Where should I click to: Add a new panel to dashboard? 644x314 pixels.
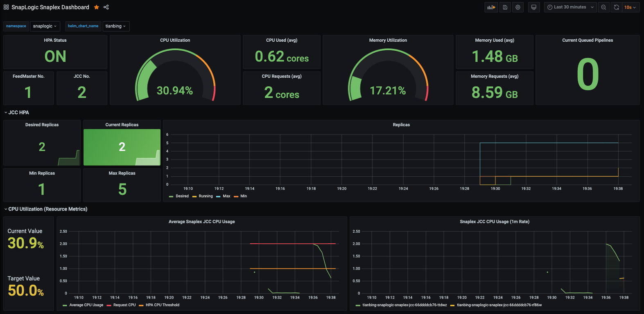click(491, 7)
